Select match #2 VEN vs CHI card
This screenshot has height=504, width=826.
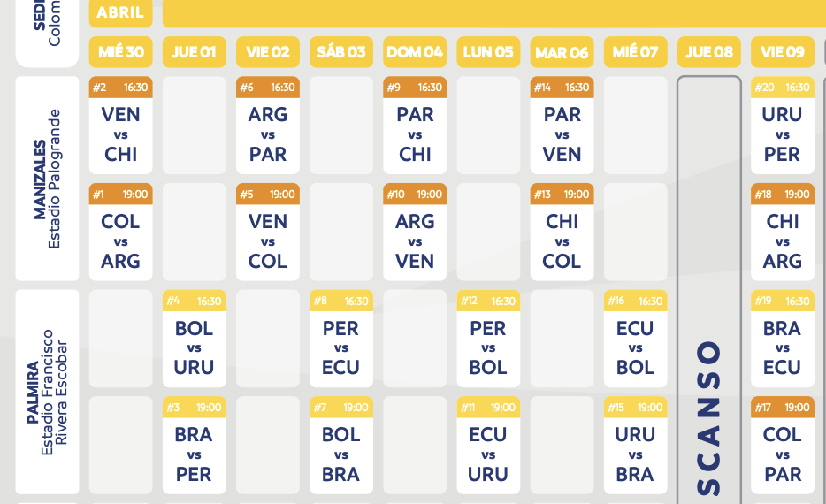point(120,126)
